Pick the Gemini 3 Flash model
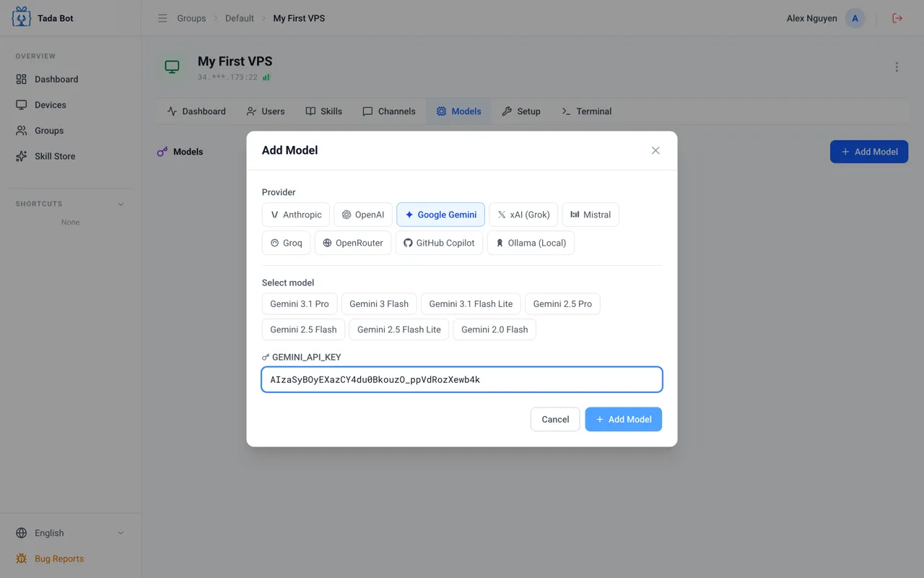Screen dimensions: 924x578 coord(379,304)
